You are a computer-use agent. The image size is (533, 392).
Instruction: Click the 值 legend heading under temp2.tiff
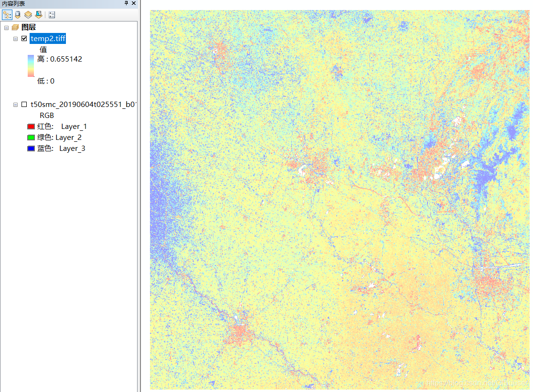pyautogui.click(x=43, y=50)
